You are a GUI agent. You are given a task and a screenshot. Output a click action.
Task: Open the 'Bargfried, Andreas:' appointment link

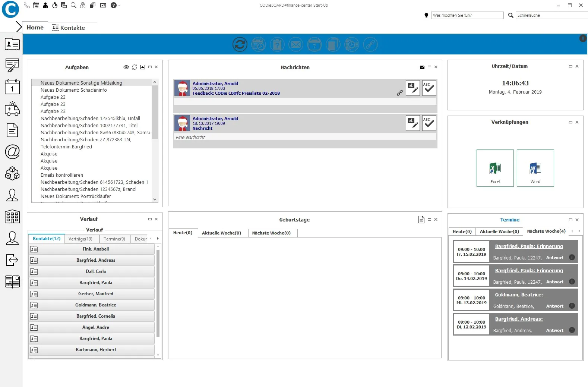point(519,319)
